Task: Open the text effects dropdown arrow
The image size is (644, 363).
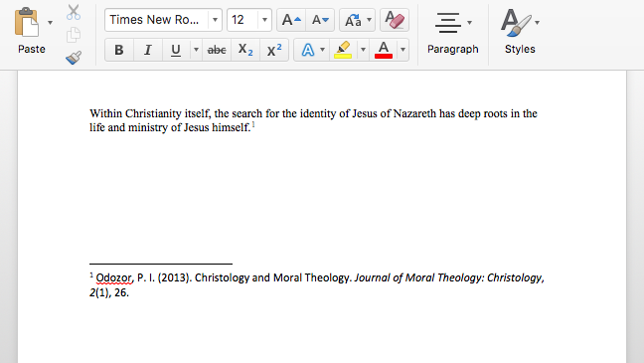Action: [323, 50]
